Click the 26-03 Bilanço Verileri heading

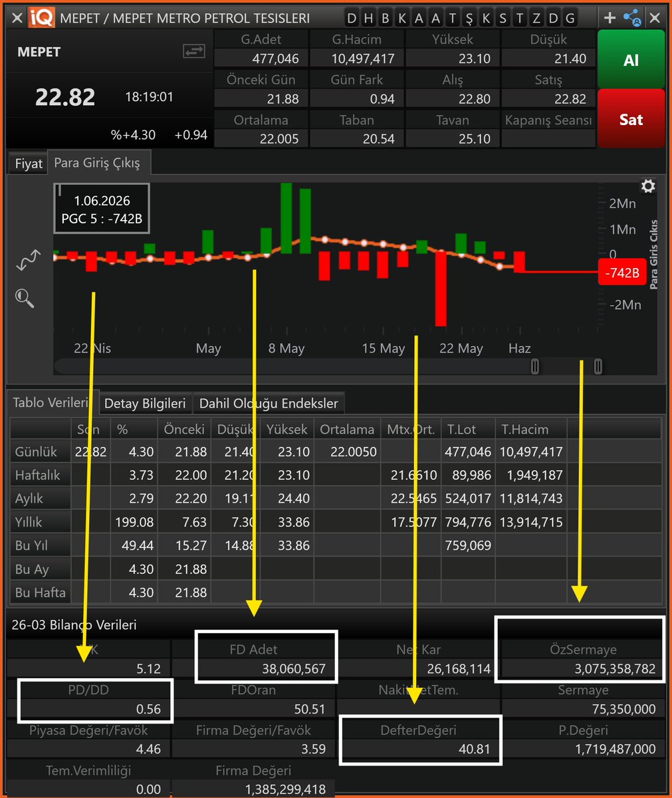(x=74, y=625)
